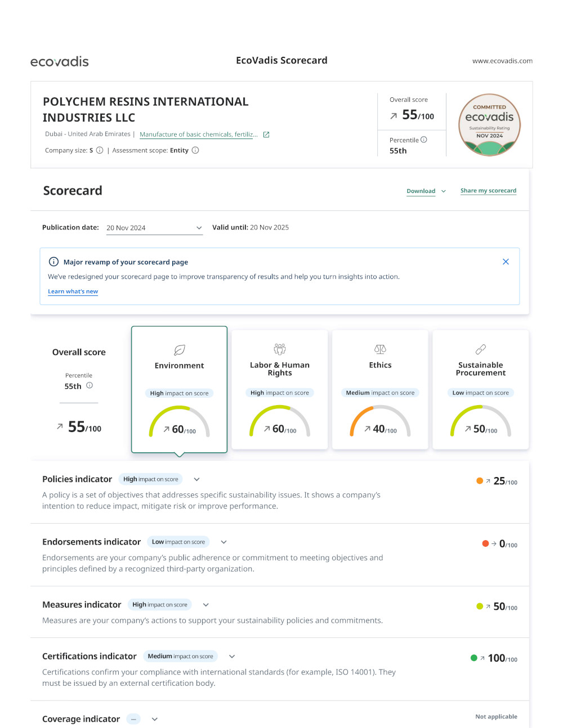Image resolution: width=563 pixels, height=728 pixels.
Task: Visit www.ecovadis.com link in the header
Action: pyautogui.click(x=502, y=61)
